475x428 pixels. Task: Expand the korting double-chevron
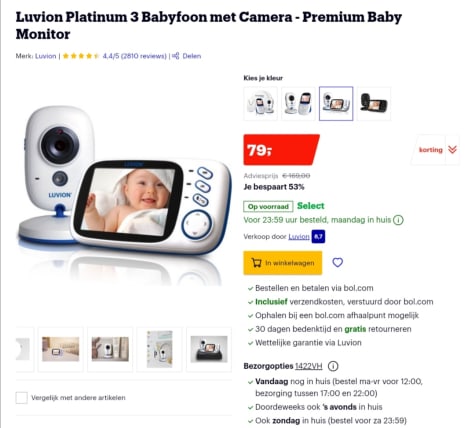point(452,150)
